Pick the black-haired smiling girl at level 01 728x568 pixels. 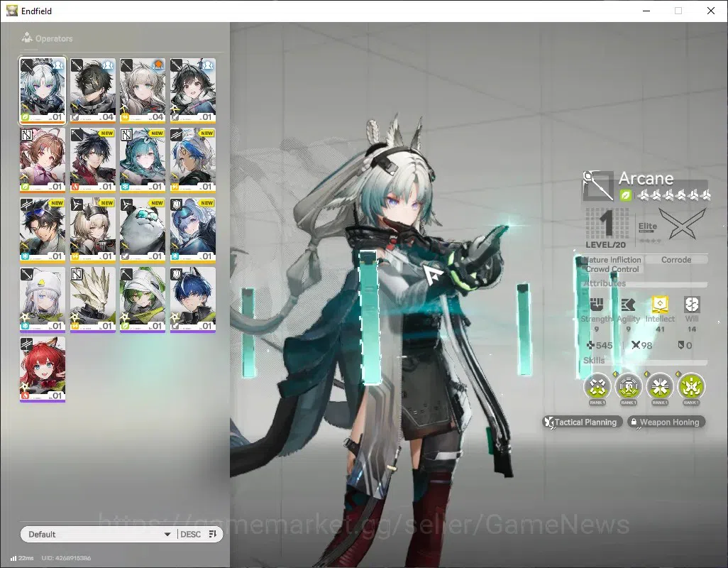pyautogui.click(x=193, y=91)
